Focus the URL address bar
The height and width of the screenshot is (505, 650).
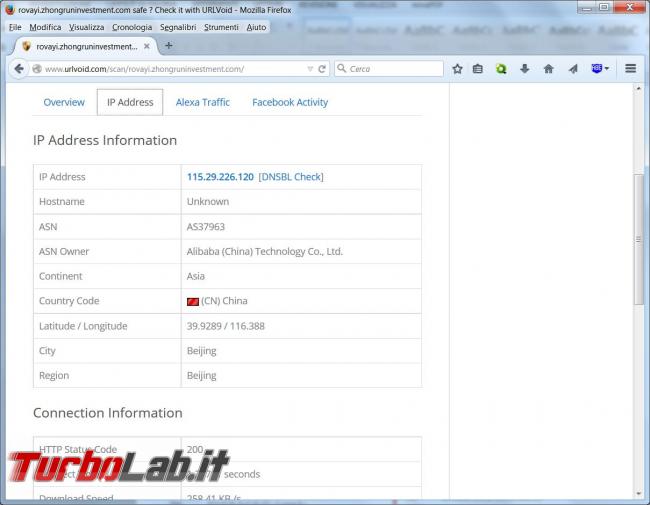[174, 69]
